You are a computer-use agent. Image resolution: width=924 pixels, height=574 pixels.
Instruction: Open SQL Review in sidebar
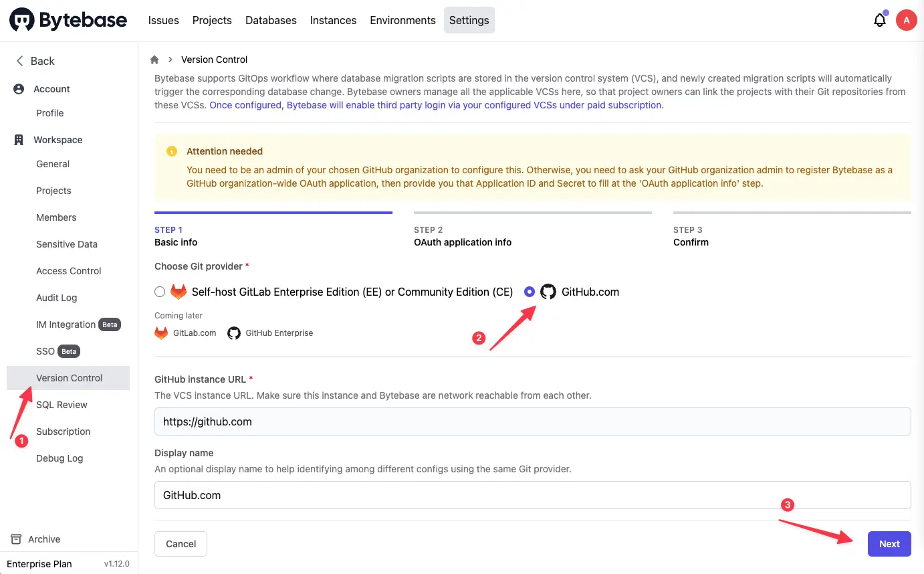click(62, 405)
